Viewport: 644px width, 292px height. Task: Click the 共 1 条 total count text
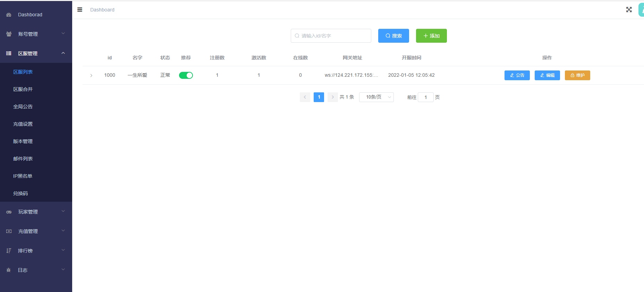click(x=347, y=97)
